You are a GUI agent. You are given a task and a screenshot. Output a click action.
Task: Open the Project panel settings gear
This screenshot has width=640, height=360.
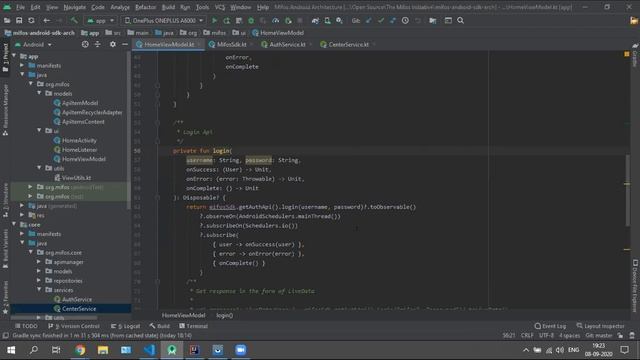(x=113, y=44)
